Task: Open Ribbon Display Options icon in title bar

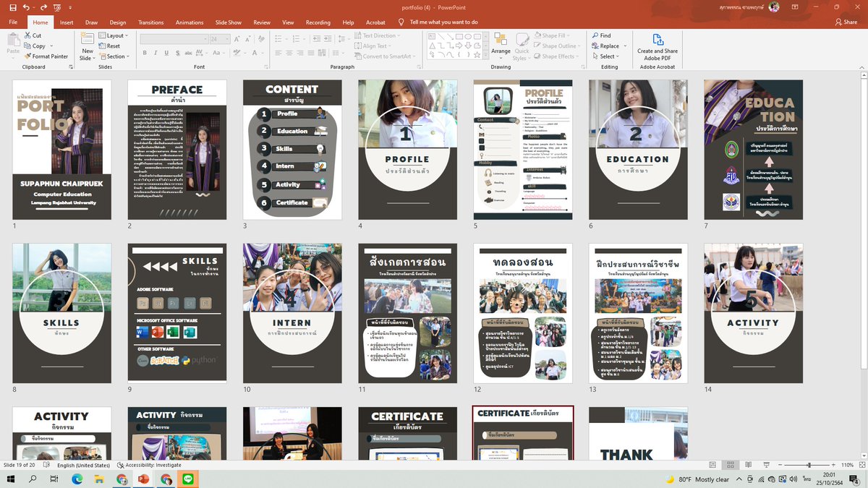Action: coord(795,7)
